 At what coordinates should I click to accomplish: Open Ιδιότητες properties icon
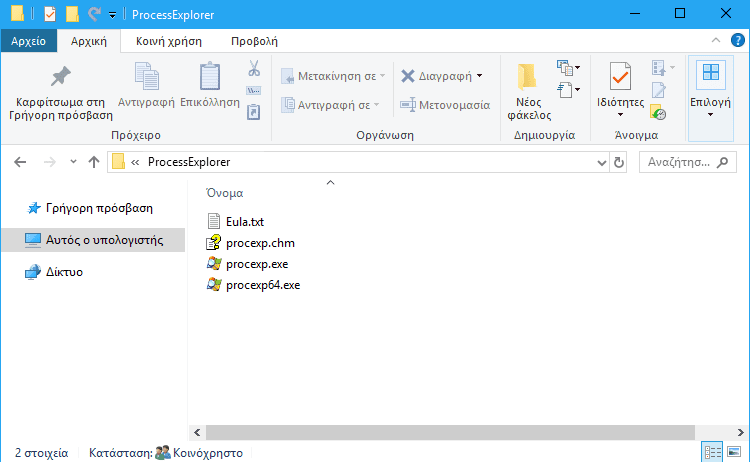620,77
